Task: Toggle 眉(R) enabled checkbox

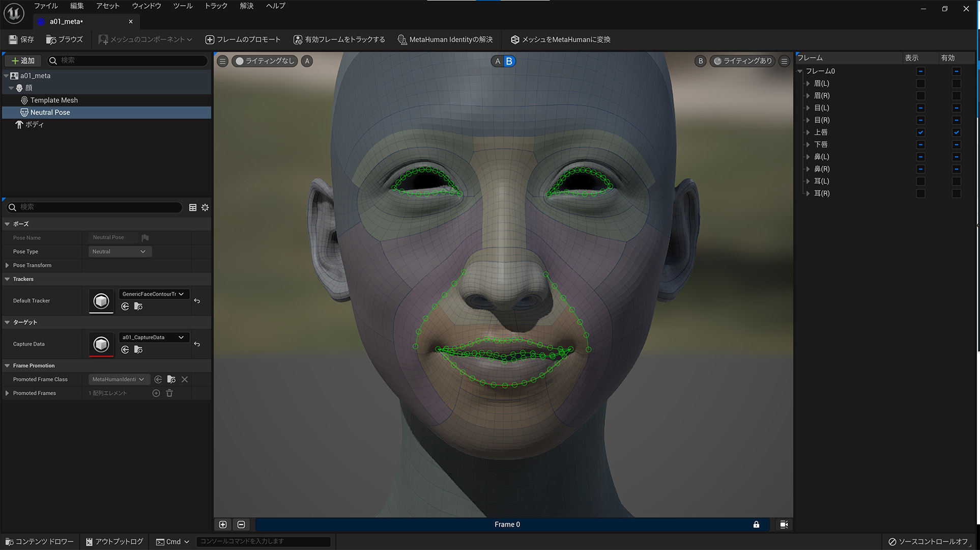Action: coord(957,96)
